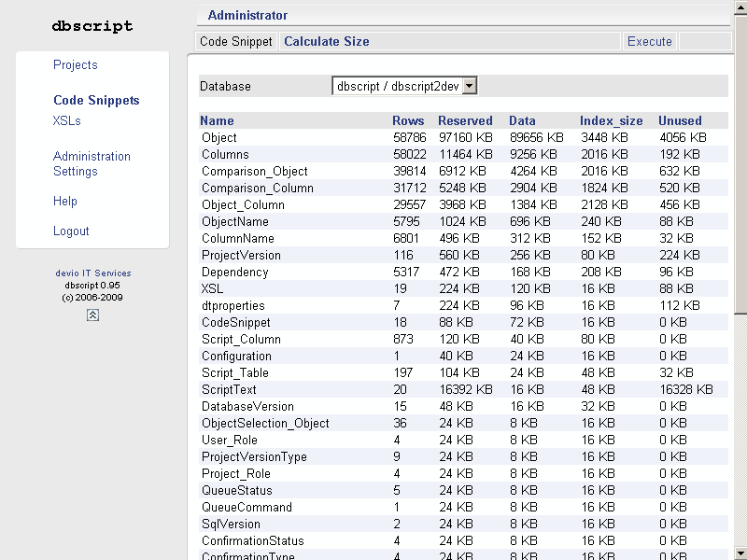Screen dimensions: 747x560
Task: Select Project_Role row name
Action: (x=236, y=474)
